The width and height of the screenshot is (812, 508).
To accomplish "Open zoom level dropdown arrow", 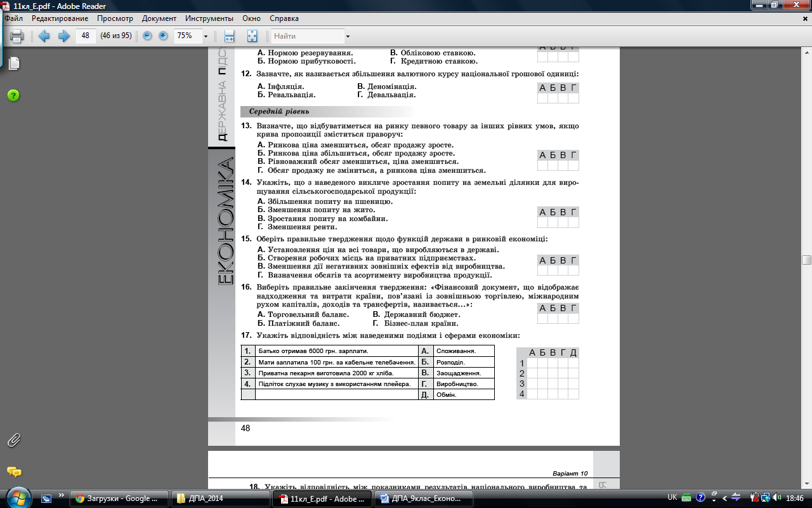I will (206, 36).
